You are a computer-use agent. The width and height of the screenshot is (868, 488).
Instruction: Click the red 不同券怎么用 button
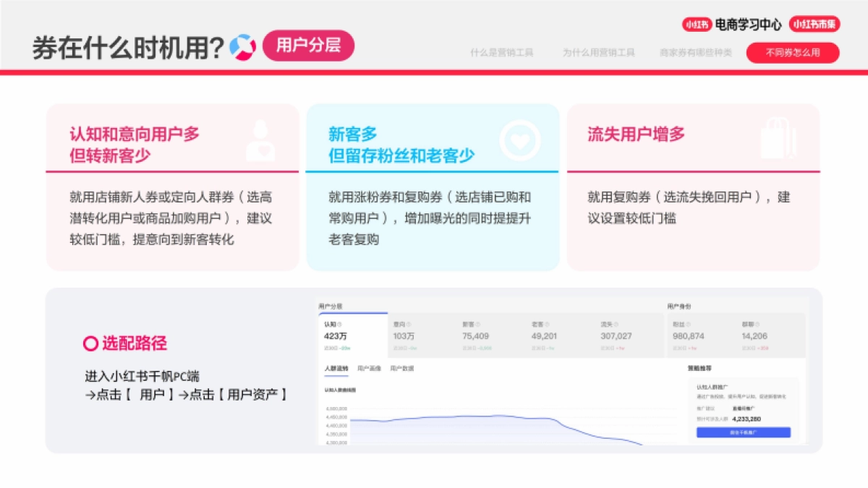point(793,53)
